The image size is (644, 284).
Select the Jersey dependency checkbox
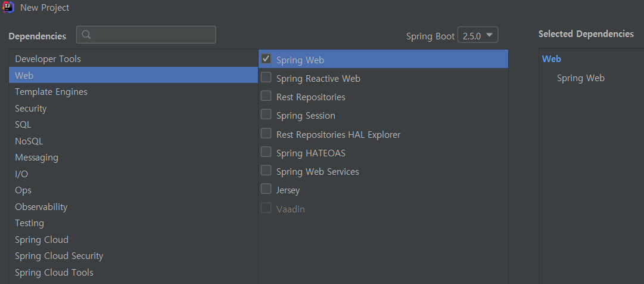tap(266, 189)
